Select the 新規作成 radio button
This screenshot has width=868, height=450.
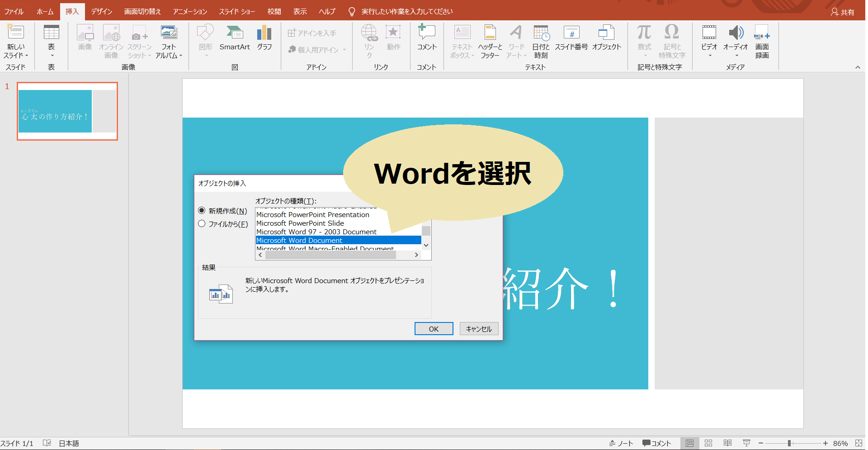[x=202, y=210]
